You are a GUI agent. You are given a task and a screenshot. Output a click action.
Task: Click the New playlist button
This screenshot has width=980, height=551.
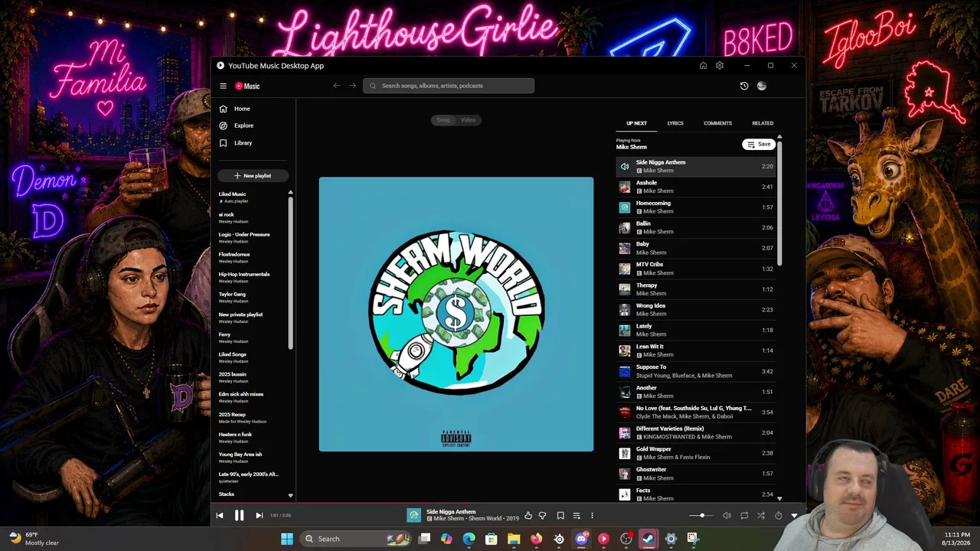(253, 176)
